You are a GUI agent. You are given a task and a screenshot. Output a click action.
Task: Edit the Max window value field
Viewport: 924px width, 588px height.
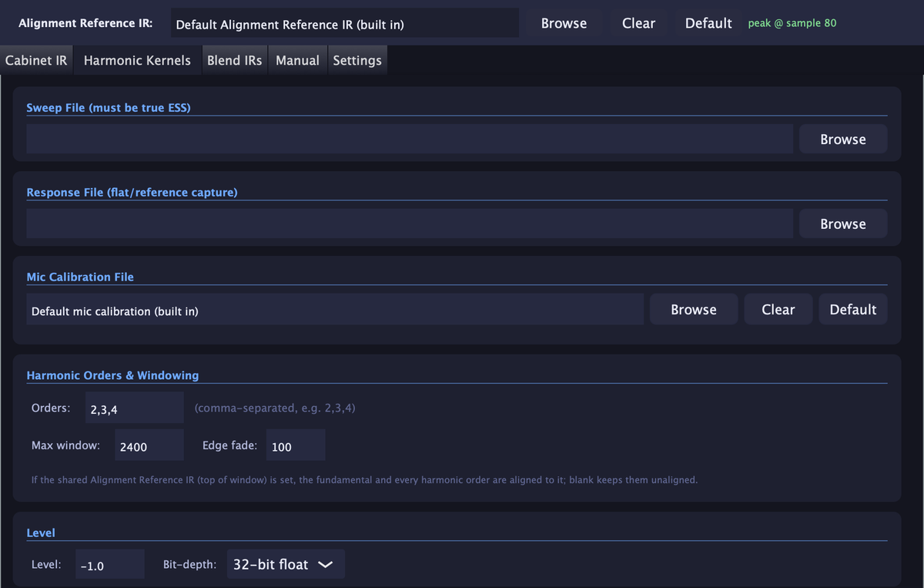click(x=149, y=445)
